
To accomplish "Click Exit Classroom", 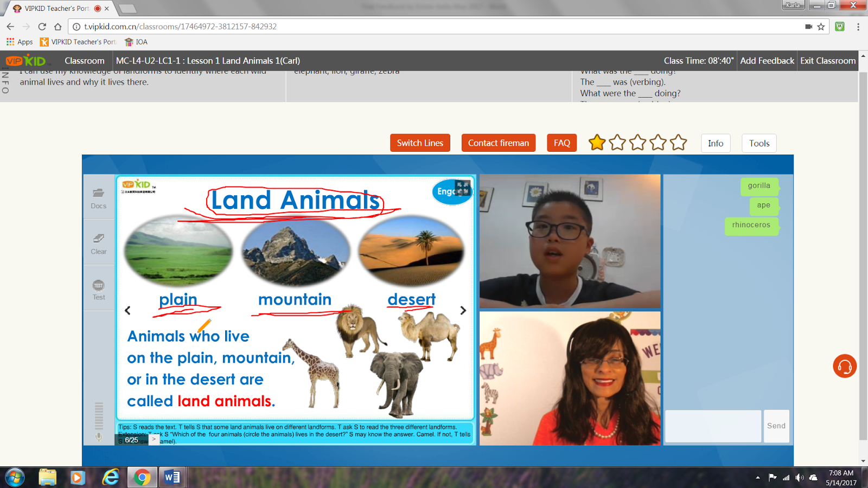I will click(x=828, y=61).
